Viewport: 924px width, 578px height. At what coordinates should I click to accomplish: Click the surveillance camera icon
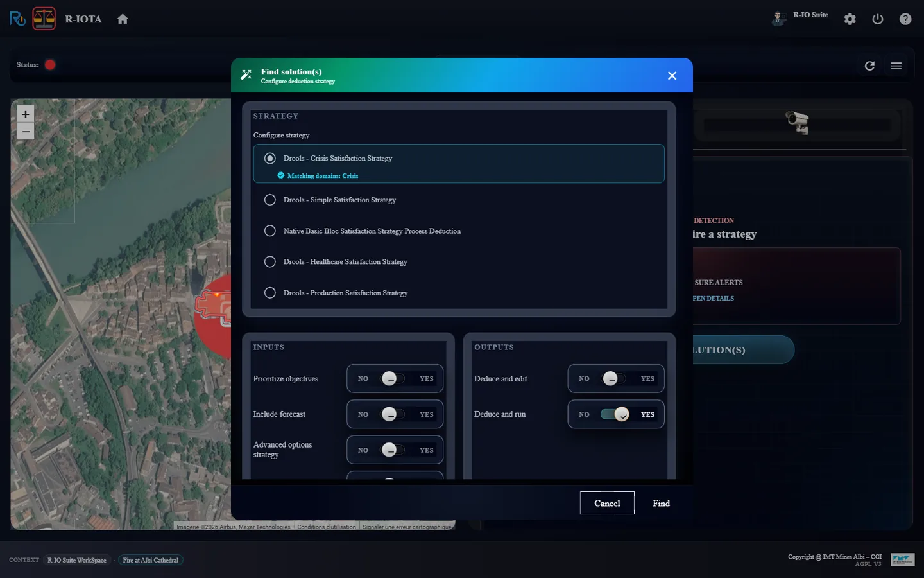tap(798, 122)
